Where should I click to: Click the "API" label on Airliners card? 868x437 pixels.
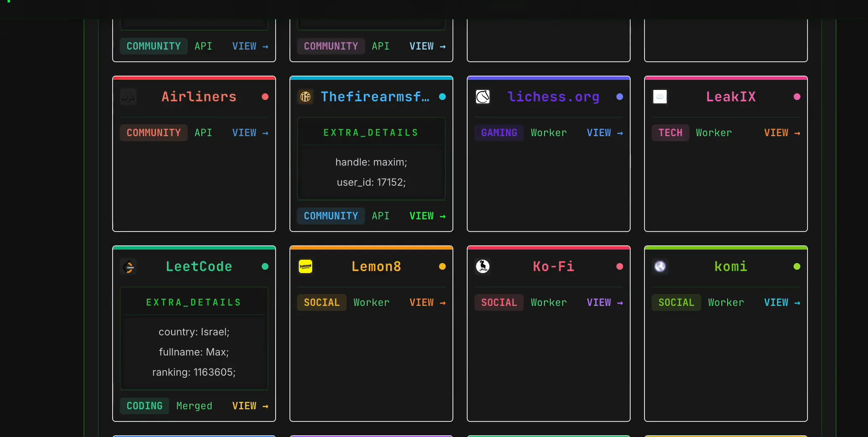[203, 133]
